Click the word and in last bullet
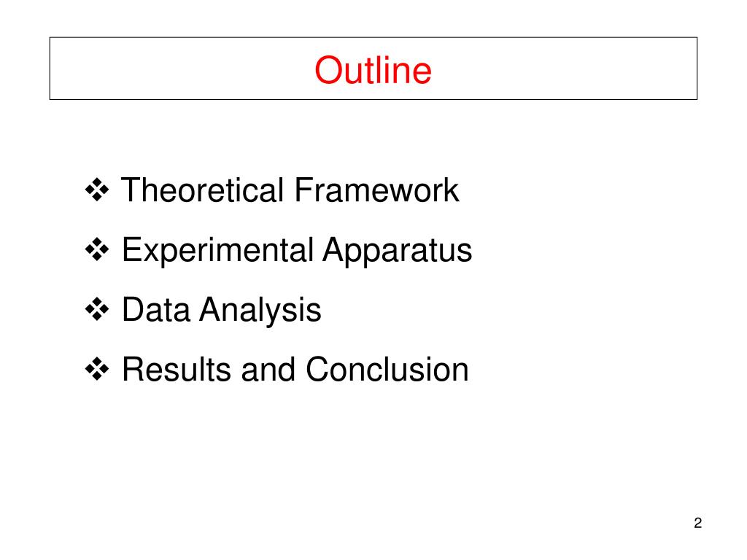This screenshot has width=747, height=560. coord(268,370)
